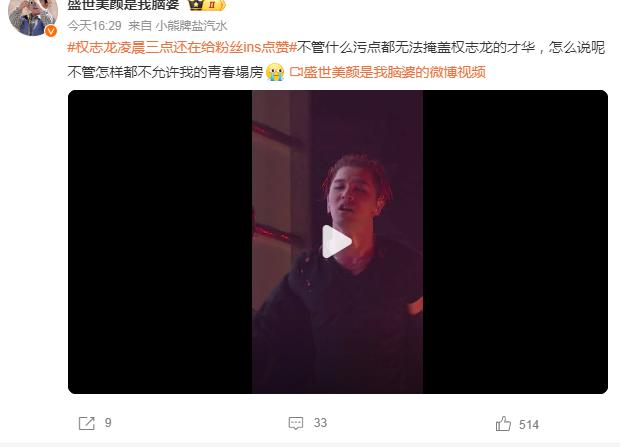This screenshot has width=620, height=447.
Task: Click the comment count 33
Action: coord(320,423)
